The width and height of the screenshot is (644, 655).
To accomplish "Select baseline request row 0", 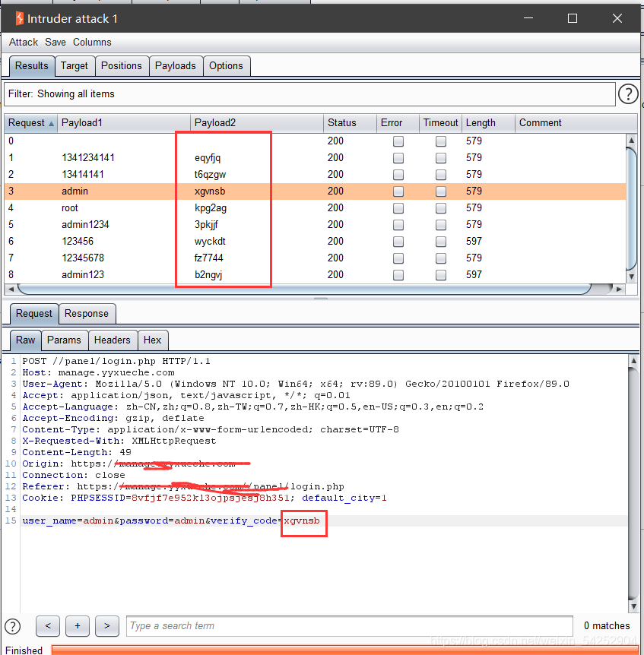I will [315, 141].
